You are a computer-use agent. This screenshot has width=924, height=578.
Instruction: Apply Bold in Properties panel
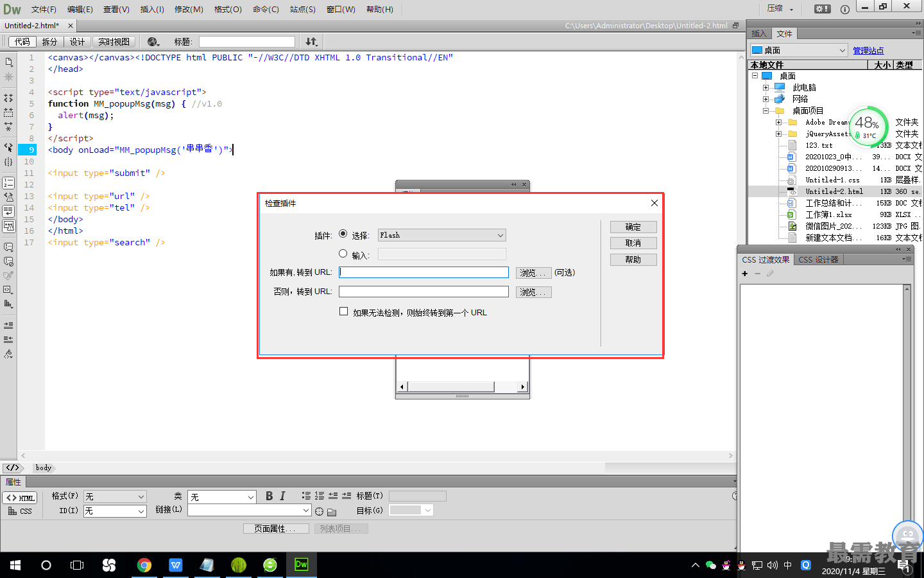point(269,496)
